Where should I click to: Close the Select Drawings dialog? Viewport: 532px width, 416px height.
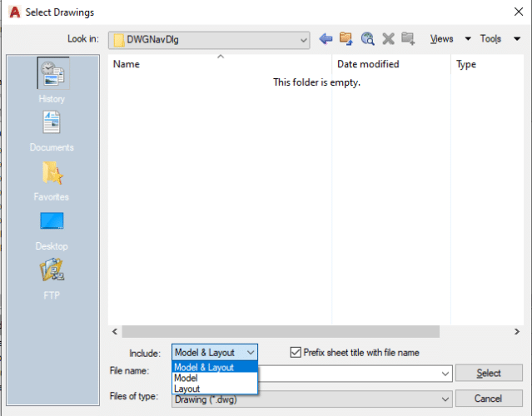(519, 12)
